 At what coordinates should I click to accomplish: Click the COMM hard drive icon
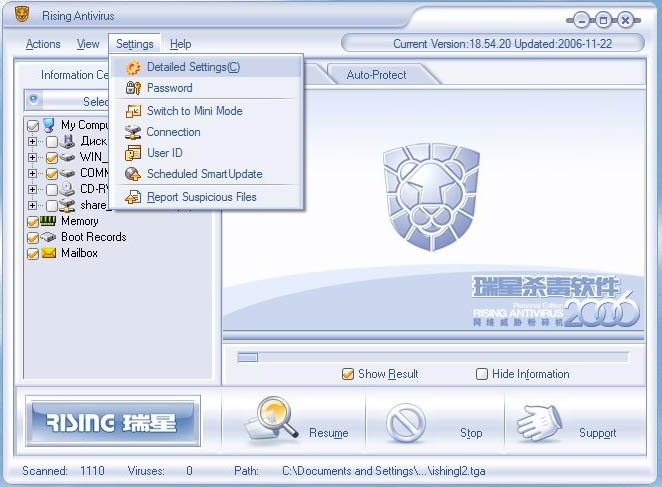(67, 173)
